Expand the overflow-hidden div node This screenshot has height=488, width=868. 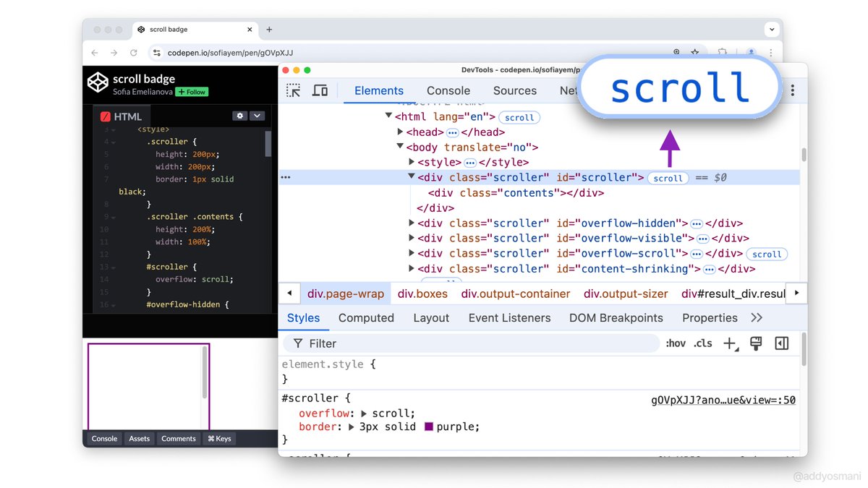412,223
